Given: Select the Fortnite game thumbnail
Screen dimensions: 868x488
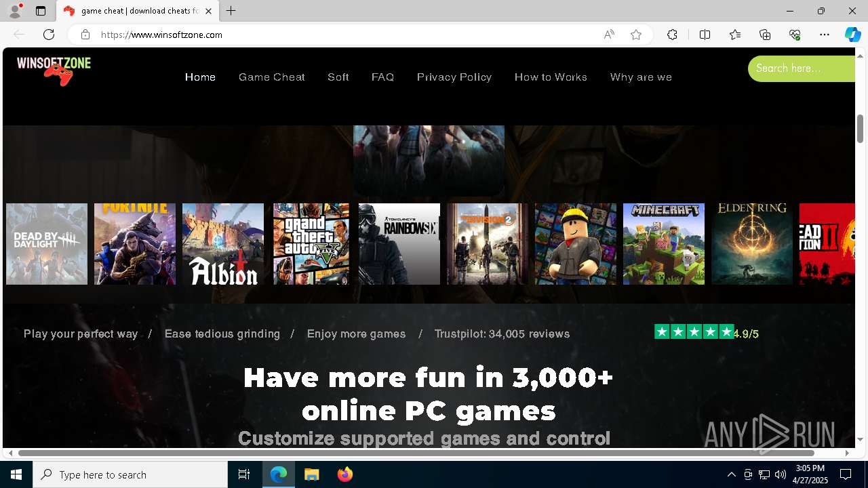Looking at the screenshot, I should pos(135,244).
